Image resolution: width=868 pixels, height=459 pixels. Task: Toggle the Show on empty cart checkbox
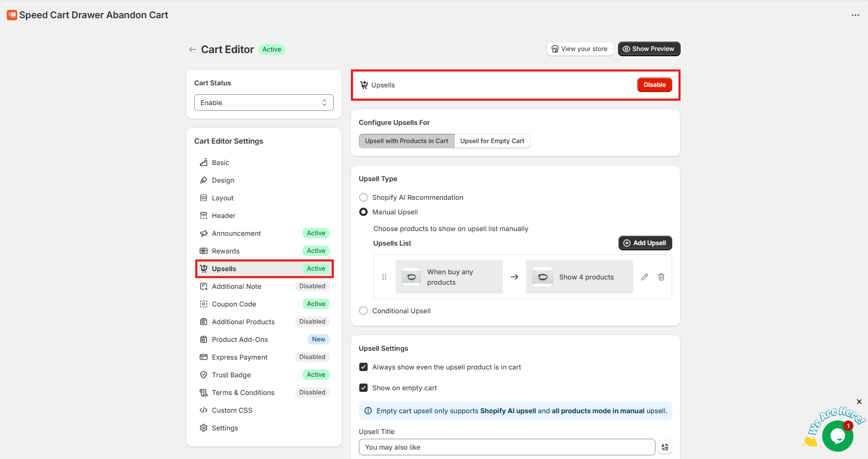[x=363, y=388]
